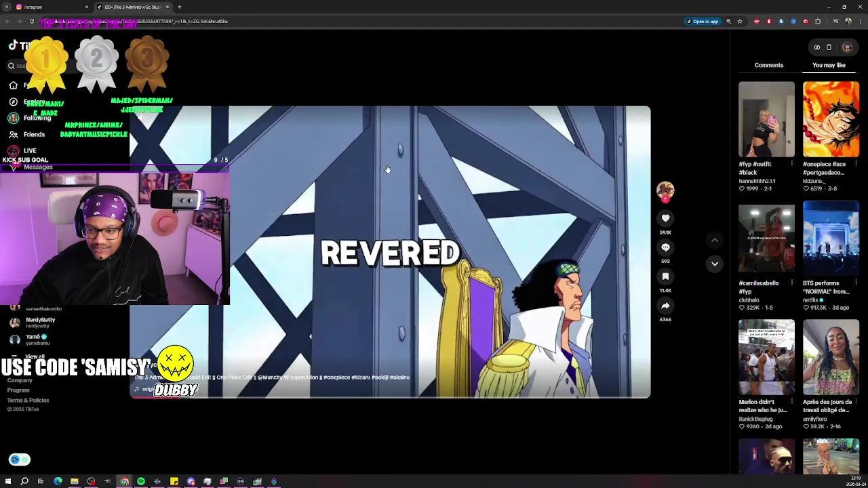Open the Program footer link
868x488 pixels.
(18, 390)
